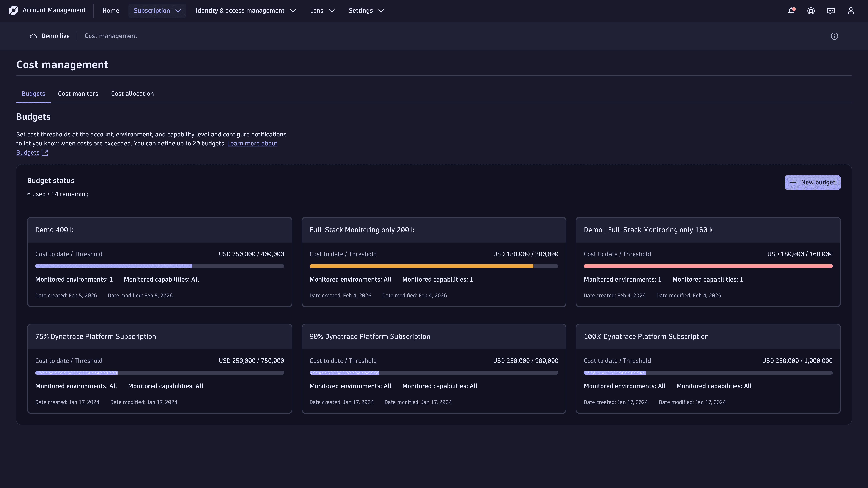
Task: Create a budget with New budget button
Action: 812,182
